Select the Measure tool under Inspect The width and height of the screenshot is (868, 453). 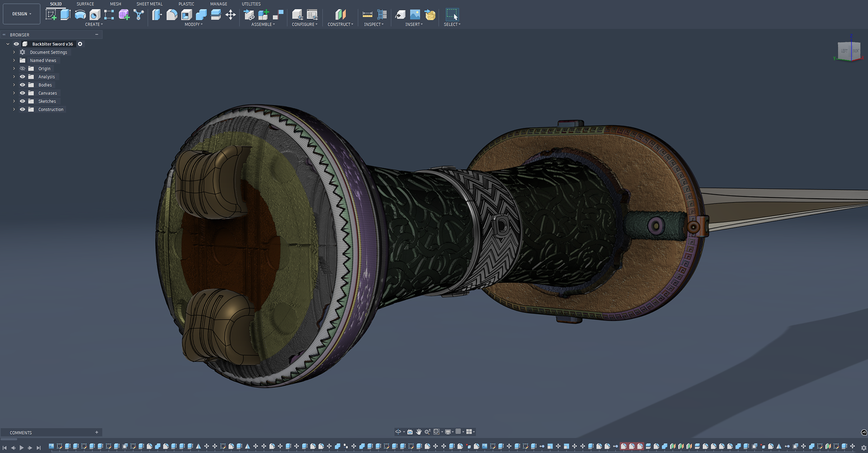[367, 14]
